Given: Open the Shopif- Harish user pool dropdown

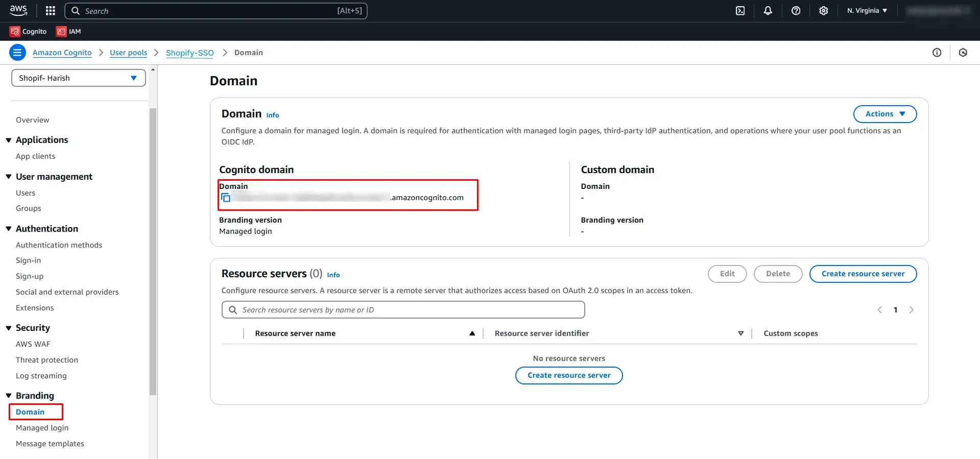Looking at the screenshot, I should tap(79, 78).
